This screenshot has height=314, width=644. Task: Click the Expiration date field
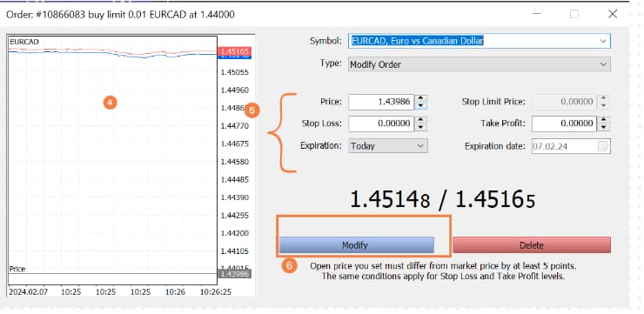(571, 146)
